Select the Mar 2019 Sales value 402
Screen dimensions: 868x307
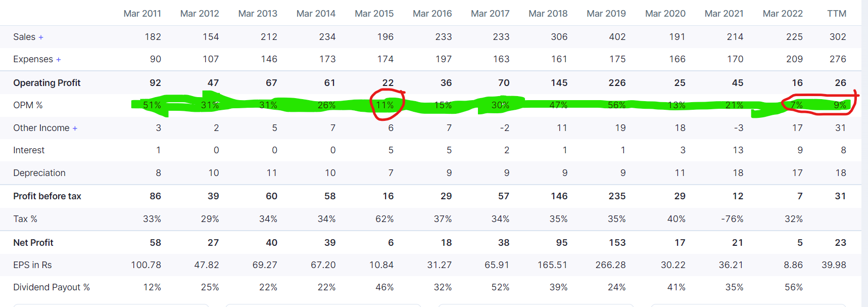coord(617,37)
